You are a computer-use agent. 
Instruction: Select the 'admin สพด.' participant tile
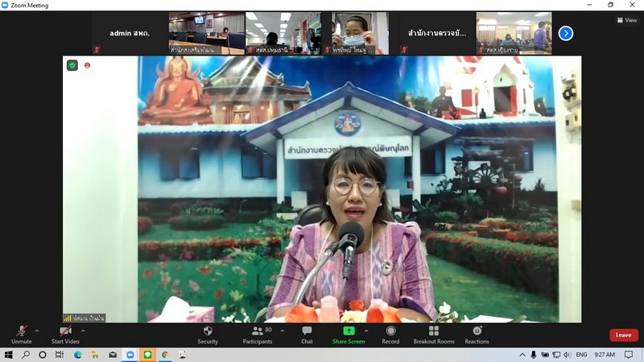click(x=130, y=33)
